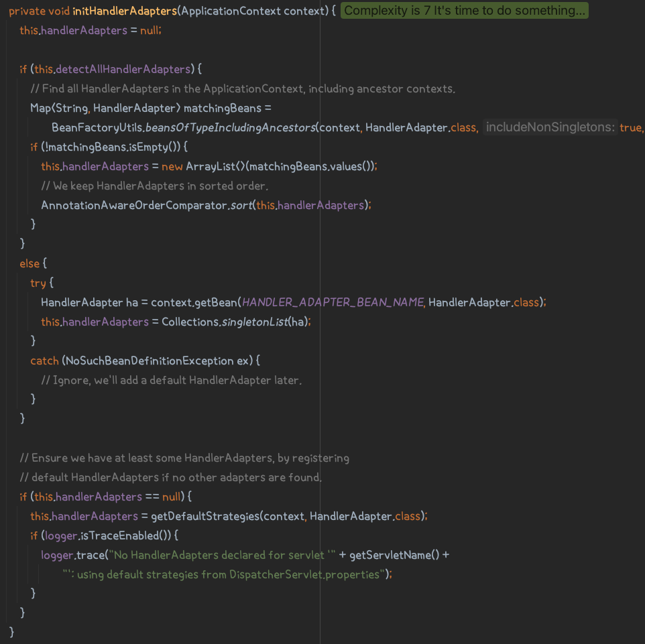The height and width of the screenshot is (644, 645).
Task: Click the beansOfTypeIncludingAncestors method call
Action: 230,127
